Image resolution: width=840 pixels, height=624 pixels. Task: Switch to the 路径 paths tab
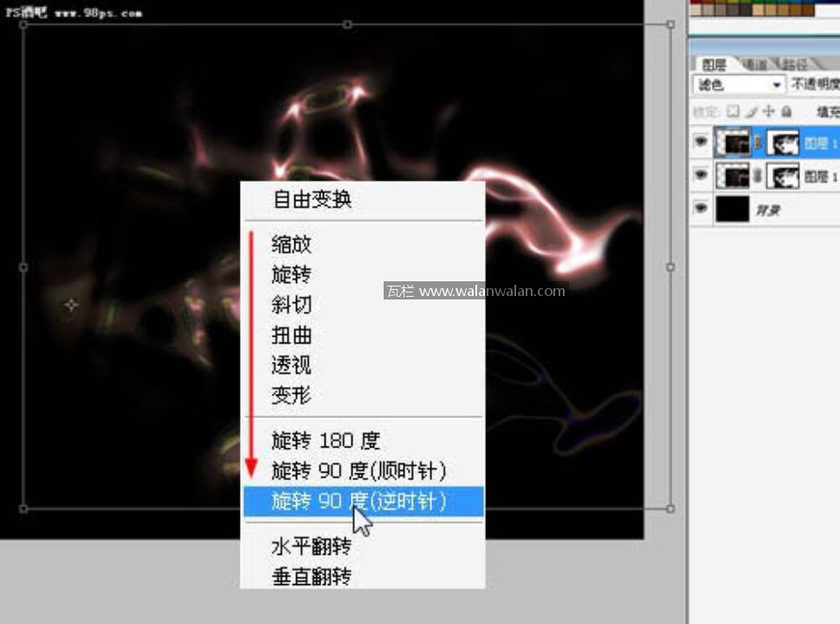(793, 64)
